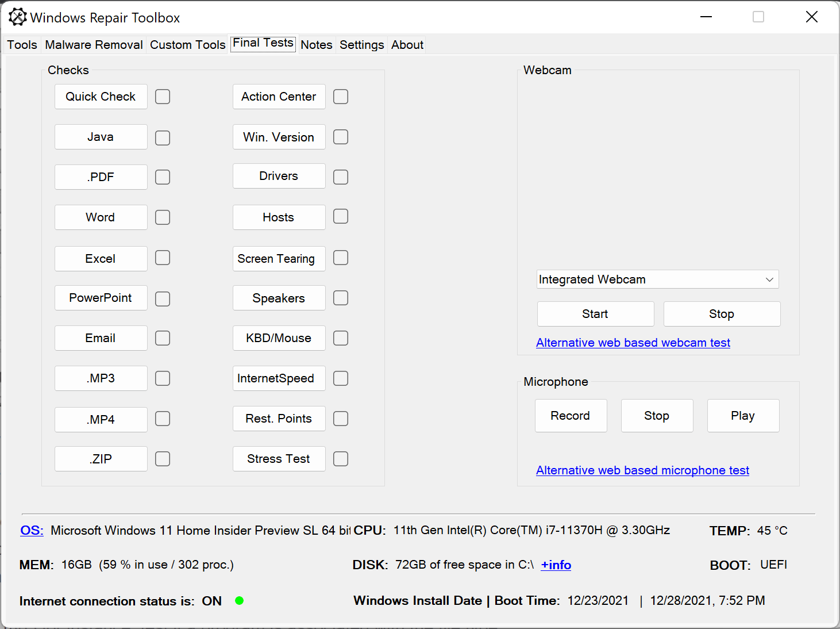Check the .PDF checkbox
Image resolution: width=840 pixels, height=629 pixels.
tap(163, 177)
